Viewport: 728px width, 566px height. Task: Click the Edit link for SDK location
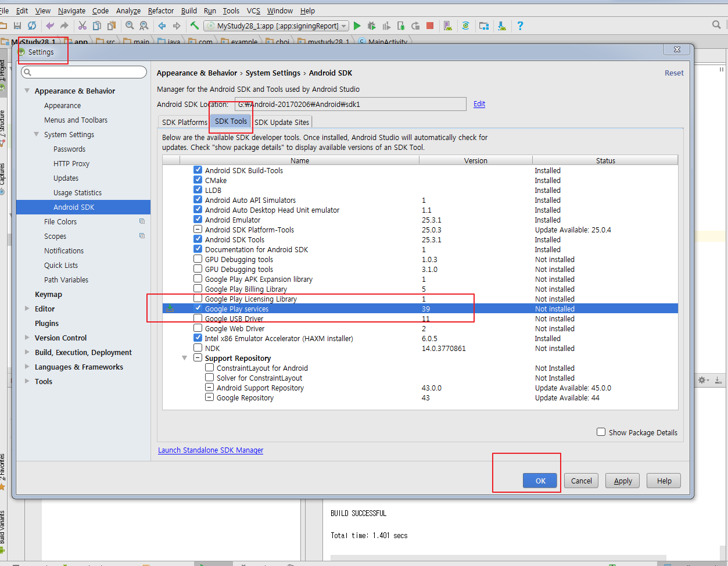coord(479,103)
